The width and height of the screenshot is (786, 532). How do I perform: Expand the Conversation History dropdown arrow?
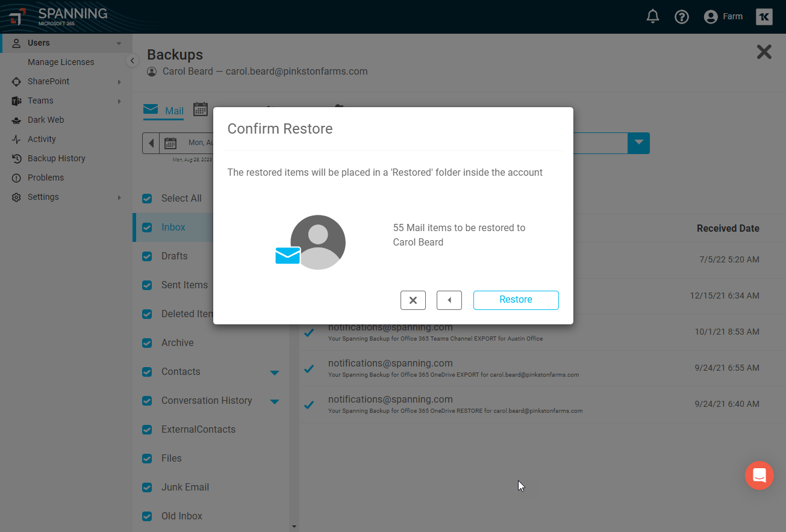click(x=275, y=401)
